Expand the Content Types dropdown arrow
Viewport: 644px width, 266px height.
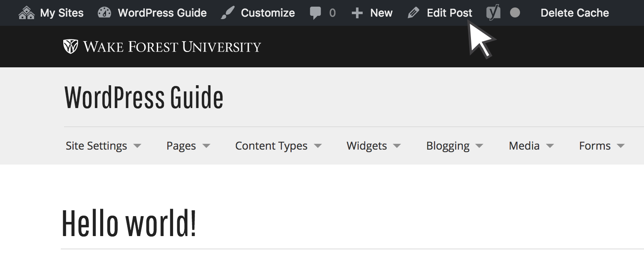318,146
